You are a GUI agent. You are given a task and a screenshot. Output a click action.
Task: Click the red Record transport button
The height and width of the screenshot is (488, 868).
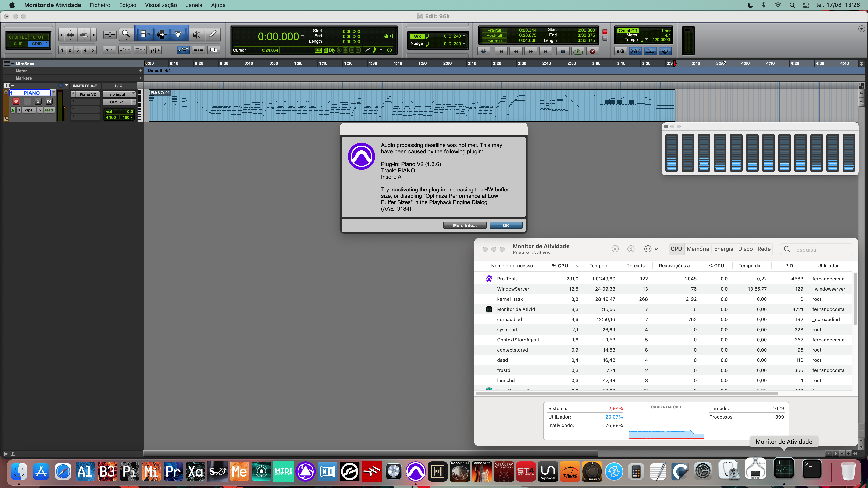pos(592,51)
